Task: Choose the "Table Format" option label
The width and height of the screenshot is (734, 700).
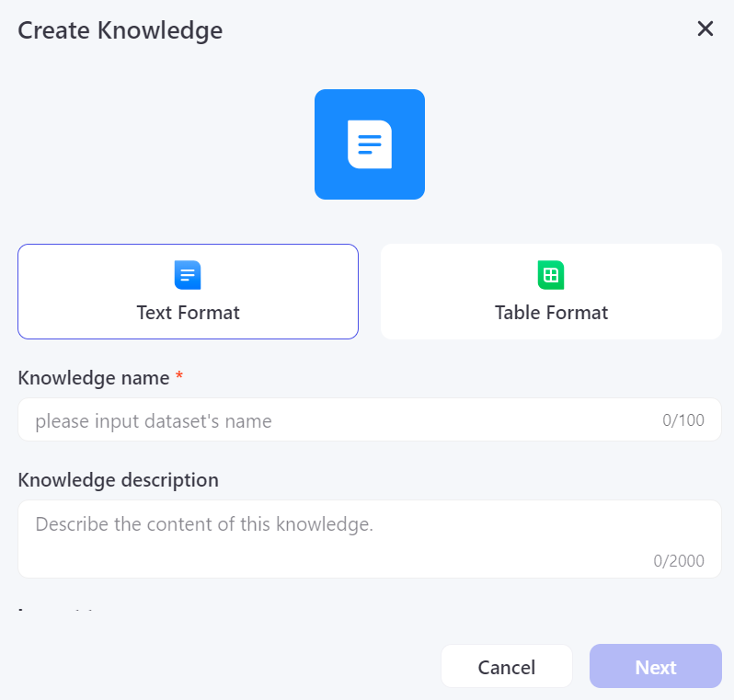Action: (551, 313)
